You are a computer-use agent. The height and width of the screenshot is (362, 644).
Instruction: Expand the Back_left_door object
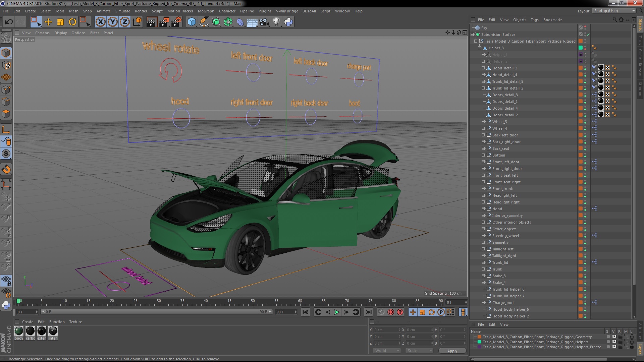(x=483, y=135)
